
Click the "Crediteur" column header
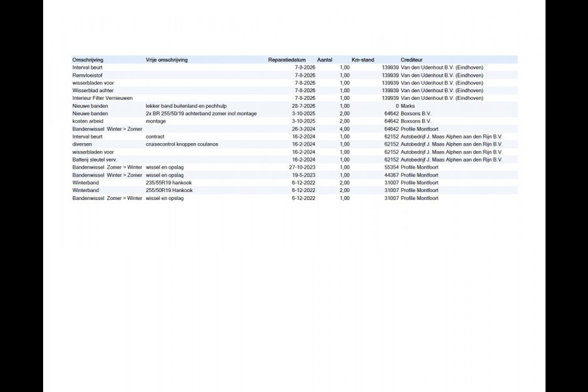(x=412, y=60)
